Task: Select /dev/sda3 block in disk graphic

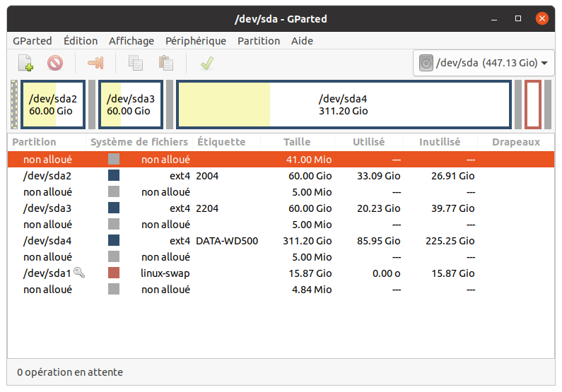Action: (131, 105)
